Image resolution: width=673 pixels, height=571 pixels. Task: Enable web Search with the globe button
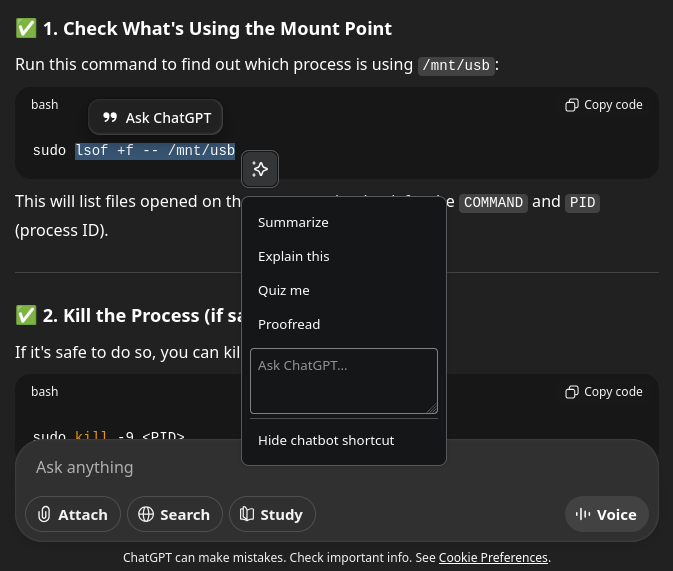[x=175, y=514]
